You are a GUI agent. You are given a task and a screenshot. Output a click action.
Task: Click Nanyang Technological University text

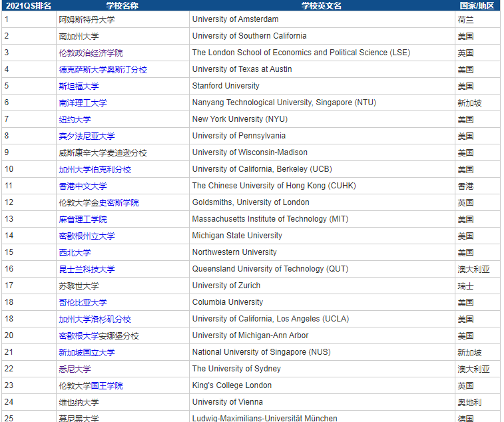coord(284,103)
